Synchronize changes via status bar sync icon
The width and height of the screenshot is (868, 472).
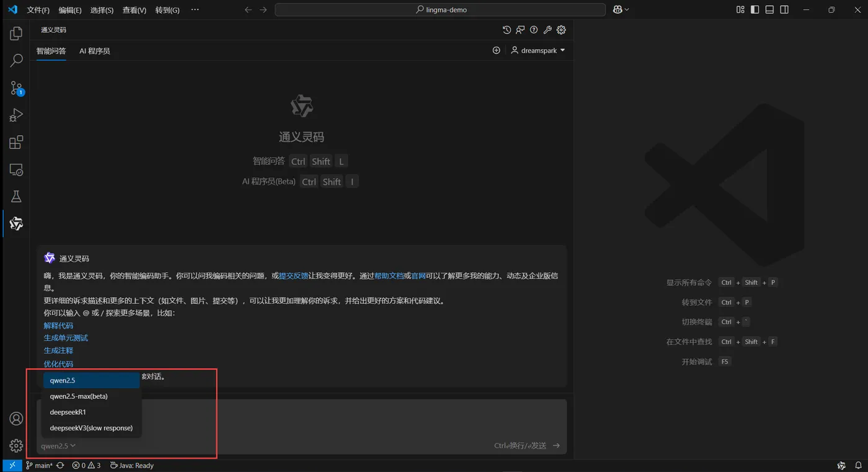pyautogui.click(x=60, y=465)
